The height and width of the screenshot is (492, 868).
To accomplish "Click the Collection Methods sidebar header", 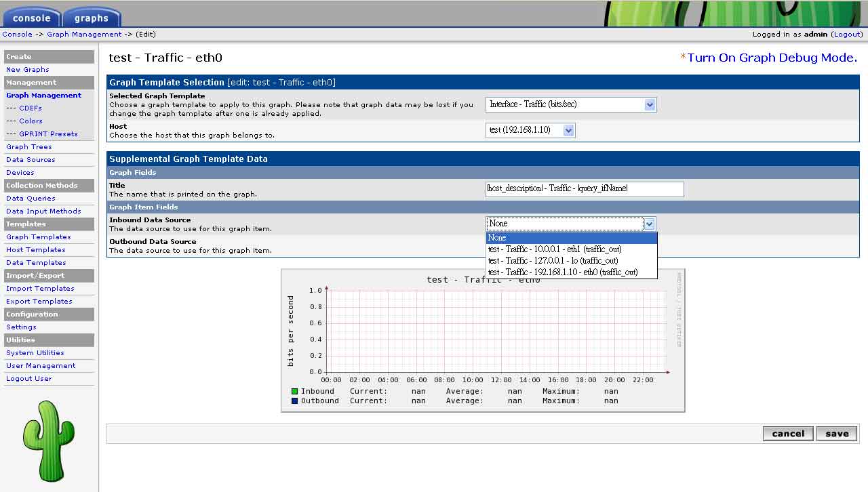I will point(49,186).
